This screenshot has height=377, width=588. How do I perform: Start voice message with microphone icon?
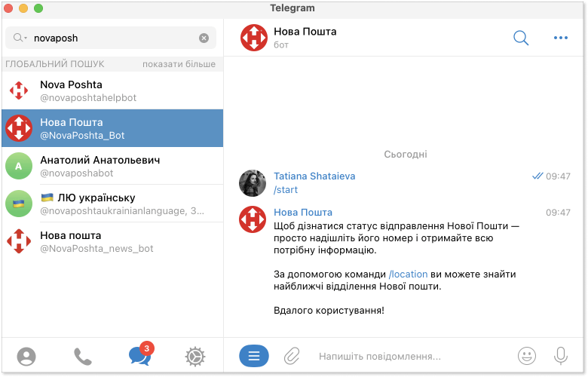(561, 356)
